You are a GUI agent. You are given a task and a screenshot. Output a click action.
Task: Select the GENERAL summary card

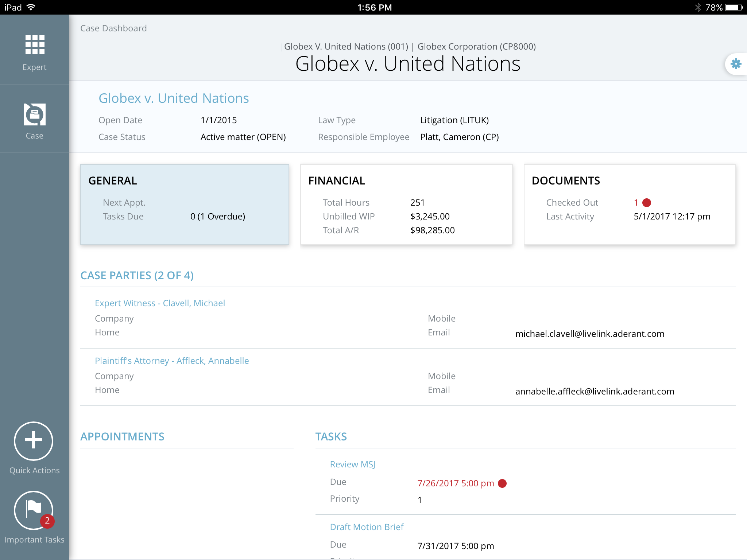[185, 204]
